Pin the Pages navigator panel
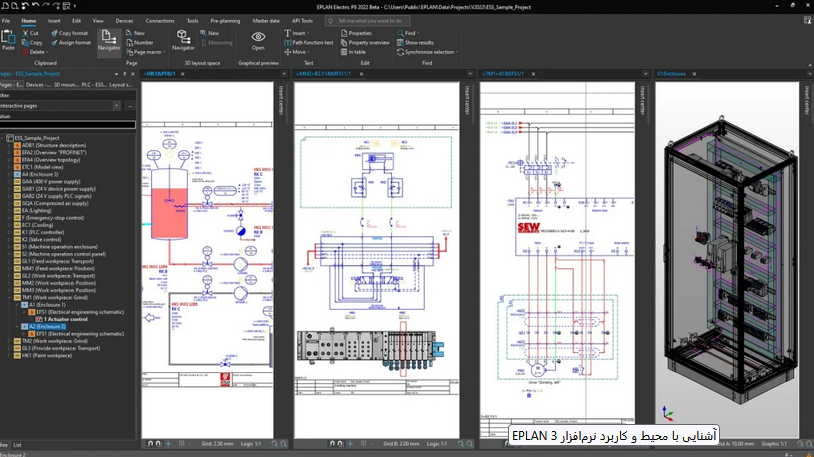Image resolution: width=814 pixels, height=457 pixels. (x=125, y=74)
